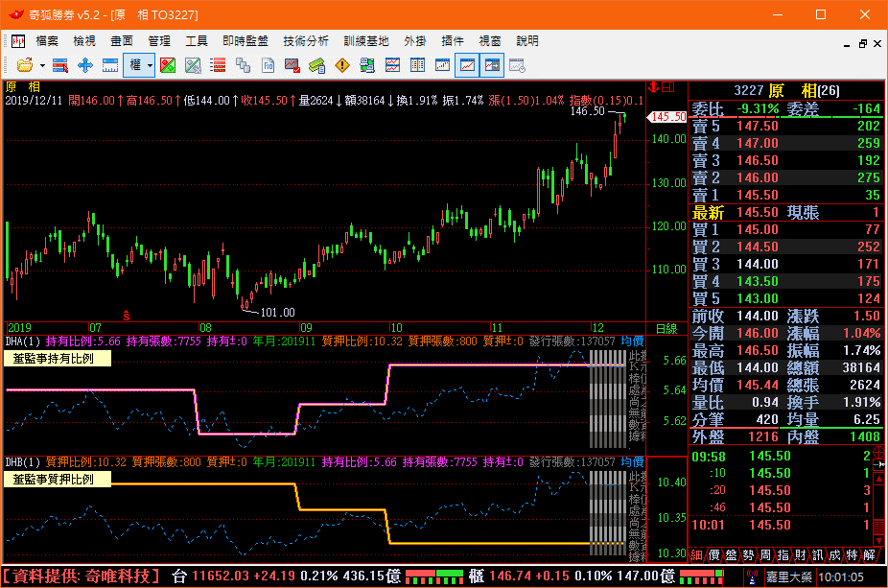This screenshot has height=588, width=888.
Task: Toggle the 權 button in the toolbar
Action: click(135, 65)
